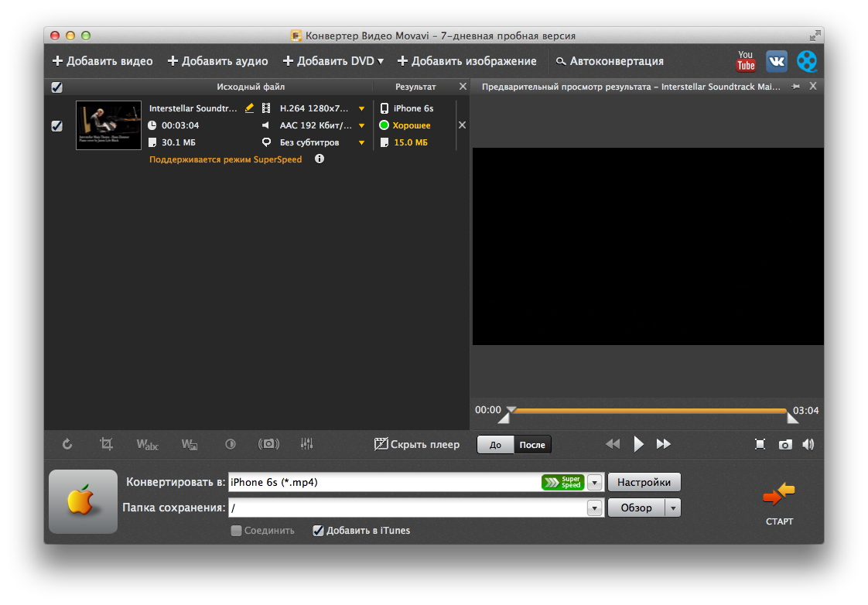
Task: Fast forward the preview playback
Action: click(x=663, y=444)
